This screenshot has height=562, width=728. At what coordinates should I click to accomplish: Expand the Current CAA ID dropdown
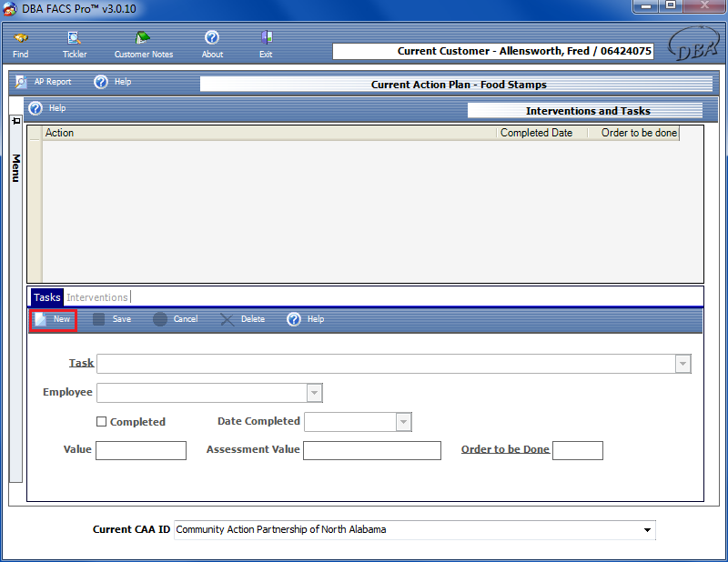(x=647, y=529)
